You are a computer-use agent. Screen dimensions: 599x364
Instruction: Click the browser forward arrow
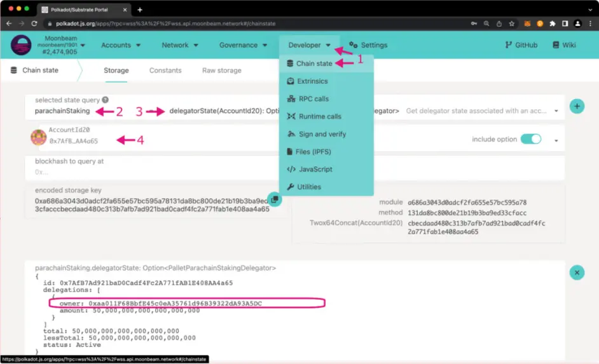coord(22,24)
